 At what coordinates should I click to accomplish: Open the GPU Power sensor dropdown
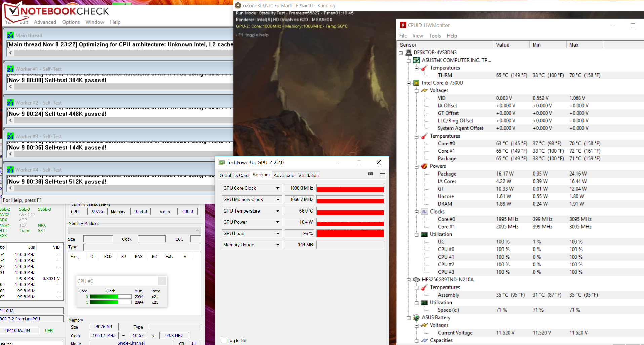click(278, 222)
